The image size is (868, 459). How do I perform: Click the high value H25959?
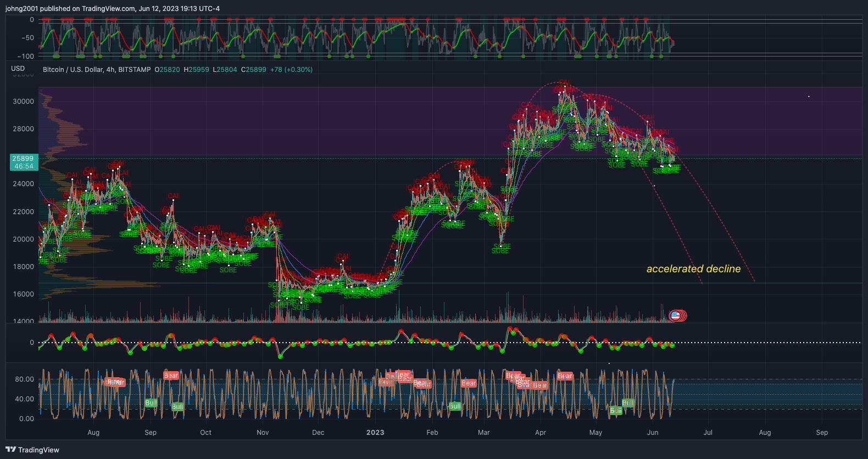pos(196,70)
